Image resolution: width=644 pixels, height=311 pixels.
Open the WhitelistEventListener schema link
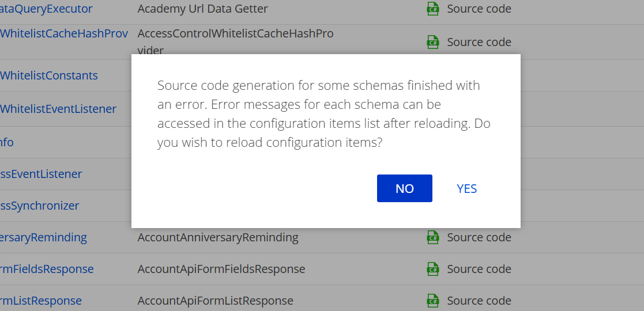coord(58,109)
